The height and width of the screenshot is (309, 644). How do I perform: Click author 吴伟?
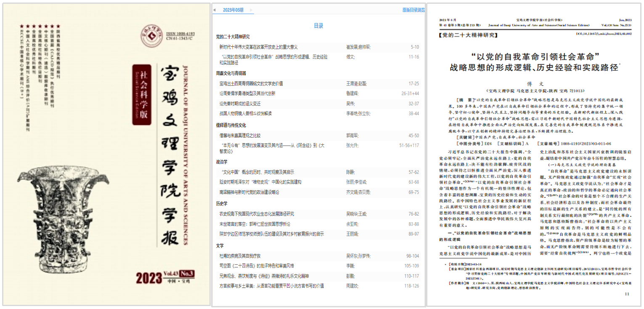350,104
